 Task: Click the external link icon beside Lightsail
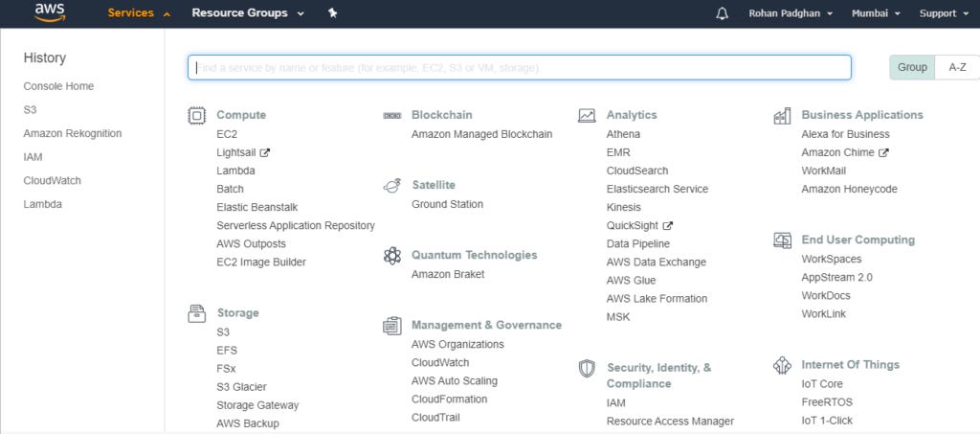coord(265,152)
